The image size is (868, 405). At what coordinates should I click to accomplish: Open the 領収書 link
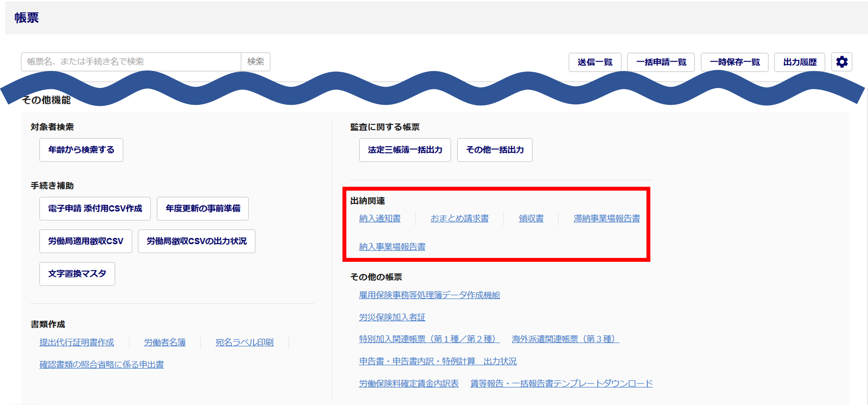tap(531, 219)
